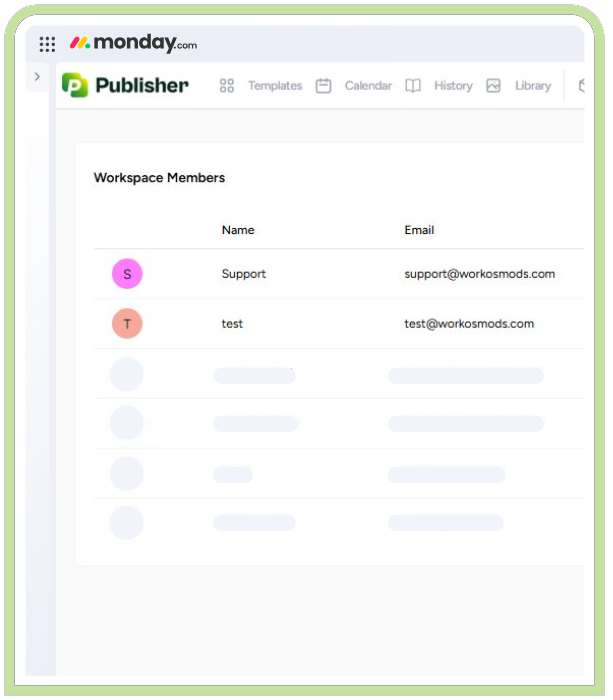Image resolution: width=613 pixels, height=700 pixels.
Task: Select the Support member name
Action: coord(244,274)
